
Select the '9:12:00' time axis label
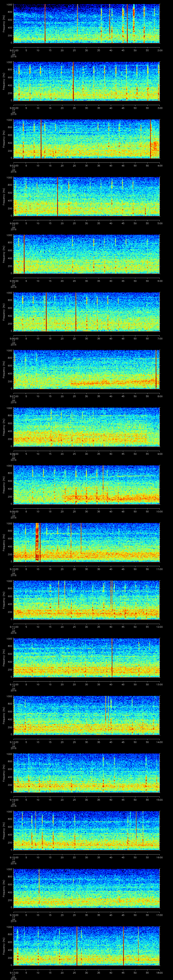pyautogui.click(x=14, y=684)
